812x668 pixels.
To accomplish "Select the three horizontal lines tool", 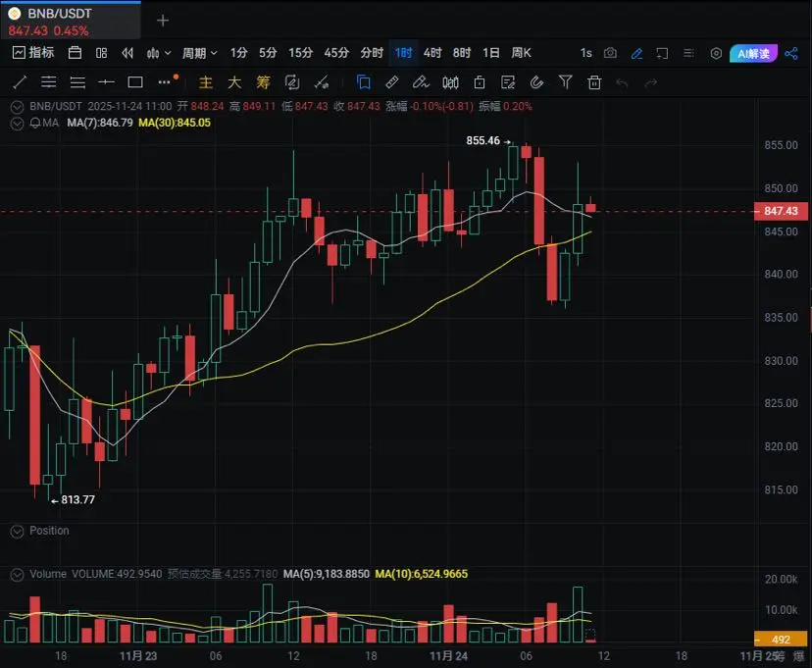I will (77, 82).
